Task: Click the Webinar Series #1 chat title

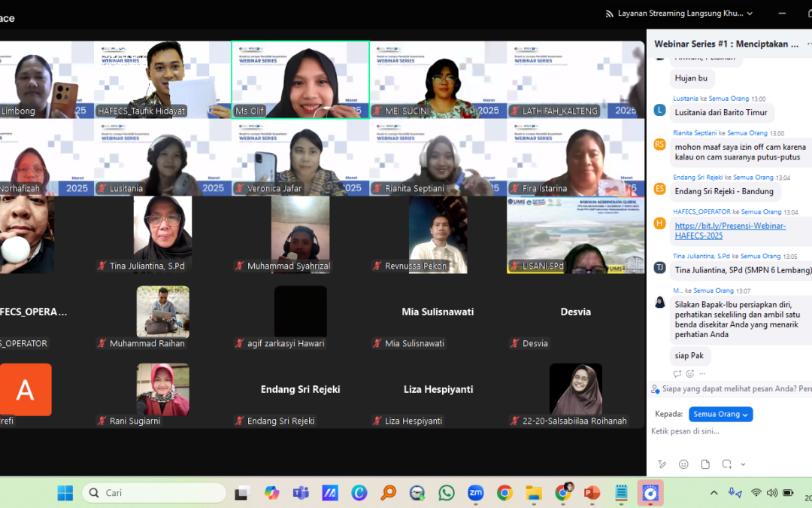Action: 726,44
